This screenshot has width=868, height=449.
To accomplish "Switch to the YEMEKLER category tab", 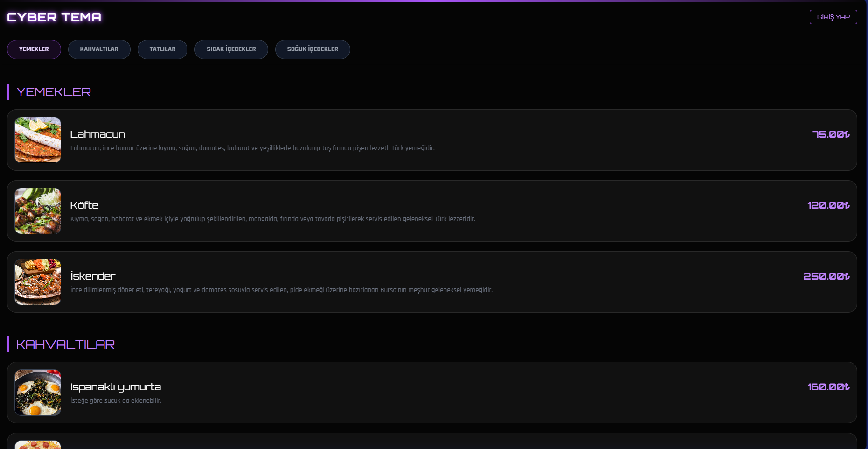I will [x=34, y=49].
